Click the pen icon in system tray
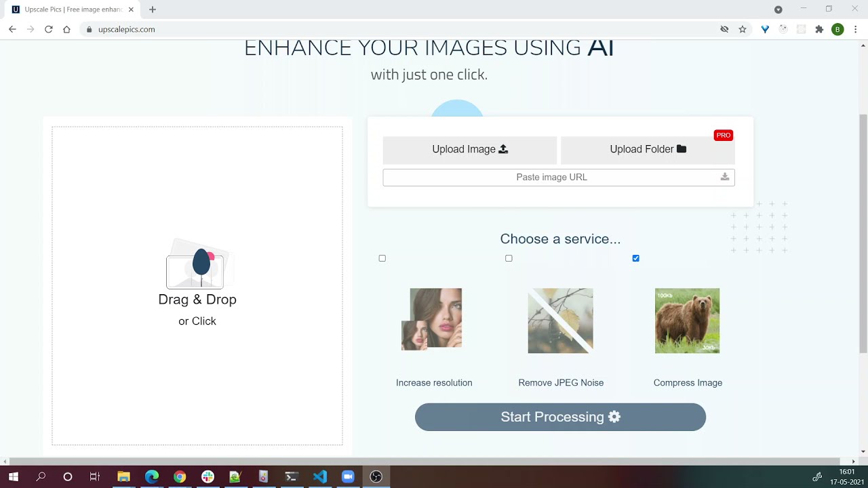This screenshot has width=868, height=488. tap(817, 476)
